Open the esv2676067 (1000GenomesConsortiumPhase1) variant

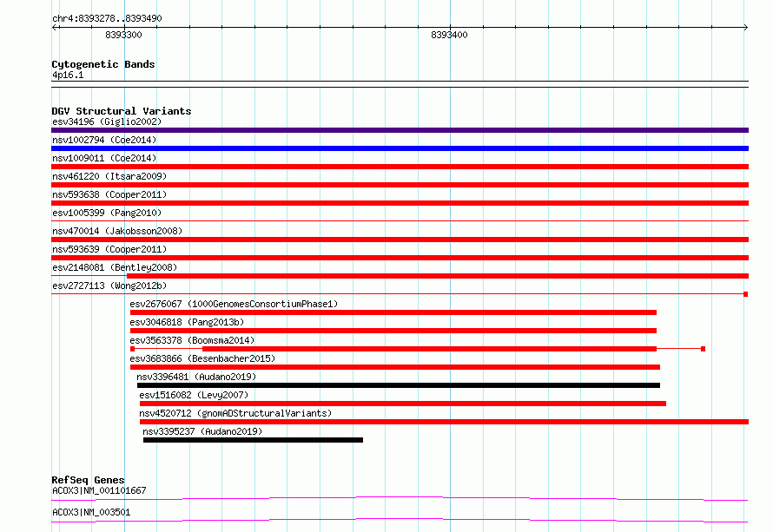pos(234,304)
